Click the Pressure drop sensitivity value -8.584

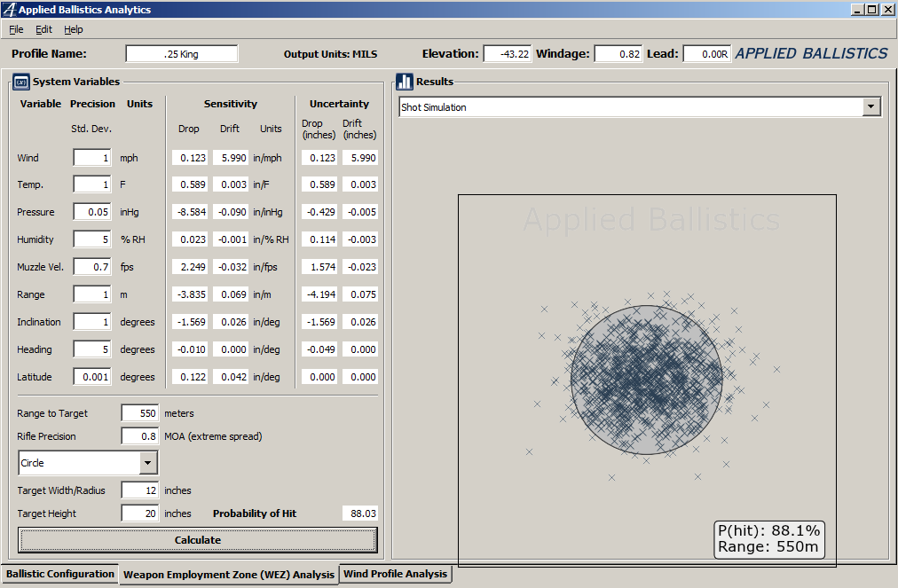click(190, 212)
